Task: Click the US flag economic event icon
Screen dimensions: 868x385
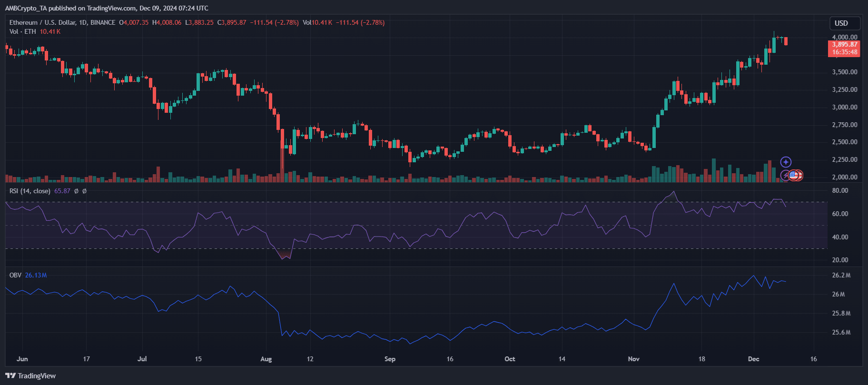Action: (793, 176)
